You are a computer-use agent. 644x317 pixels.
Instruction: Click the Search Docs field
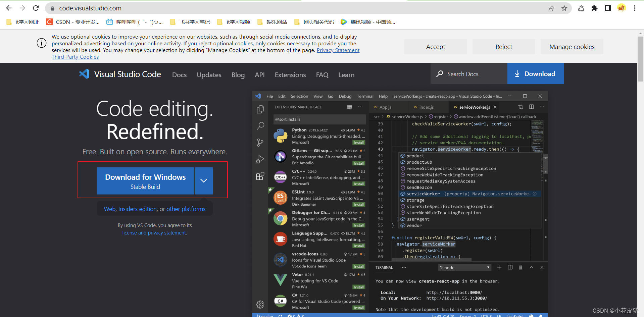(x=469, y=74)
